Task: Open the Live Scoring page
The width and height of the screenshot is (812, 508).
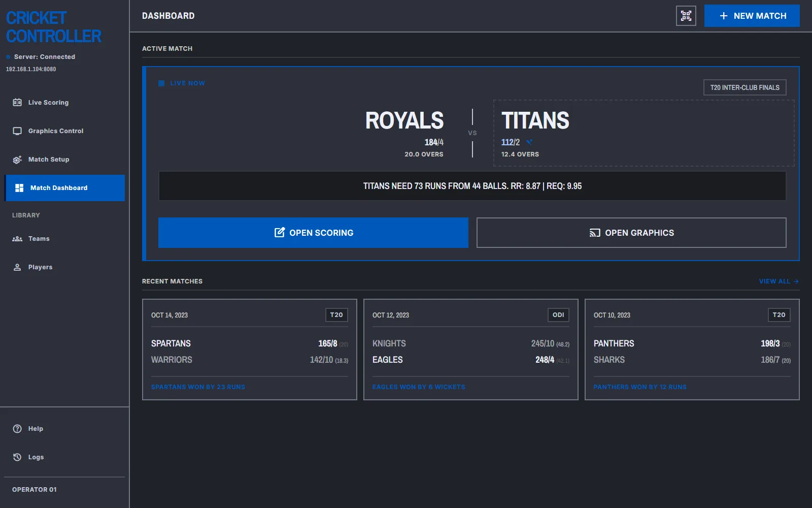Action: click(x=64, y=103)
